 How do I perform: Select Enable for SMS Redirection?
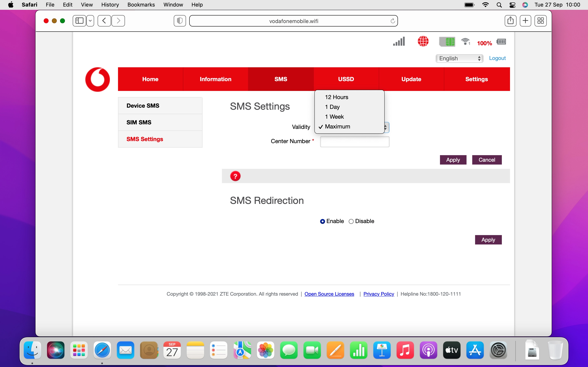point(322,221)
